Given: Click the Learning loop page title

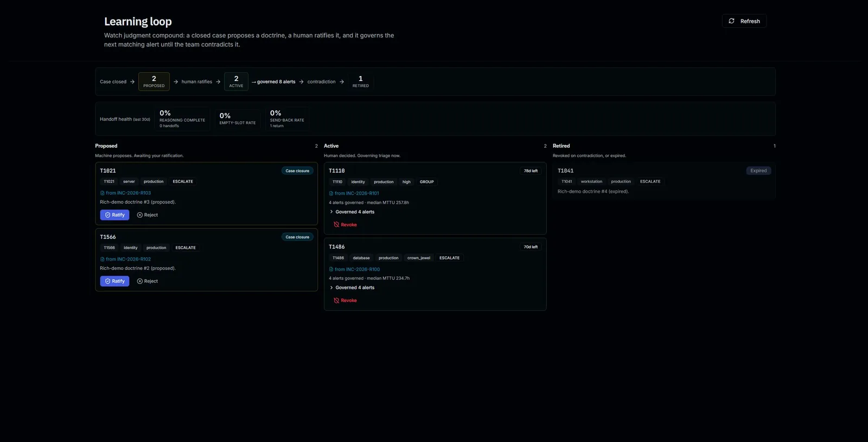Looking at the screenshot, I should [138, 21].
